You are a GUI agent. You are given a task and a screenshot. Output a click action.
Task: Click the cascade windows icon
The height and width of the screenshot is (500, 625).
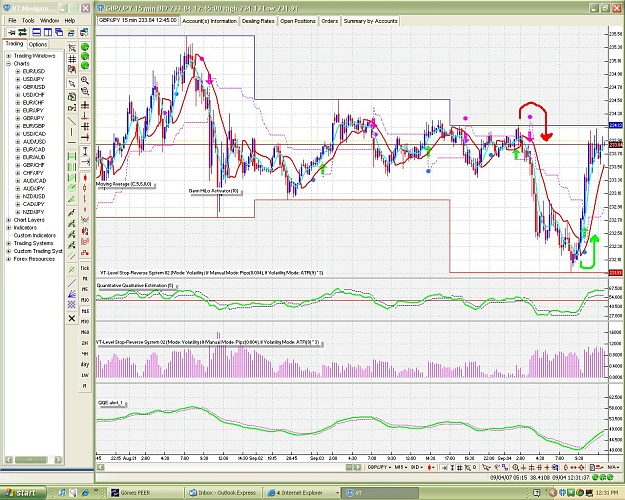(x=59, y=32)
